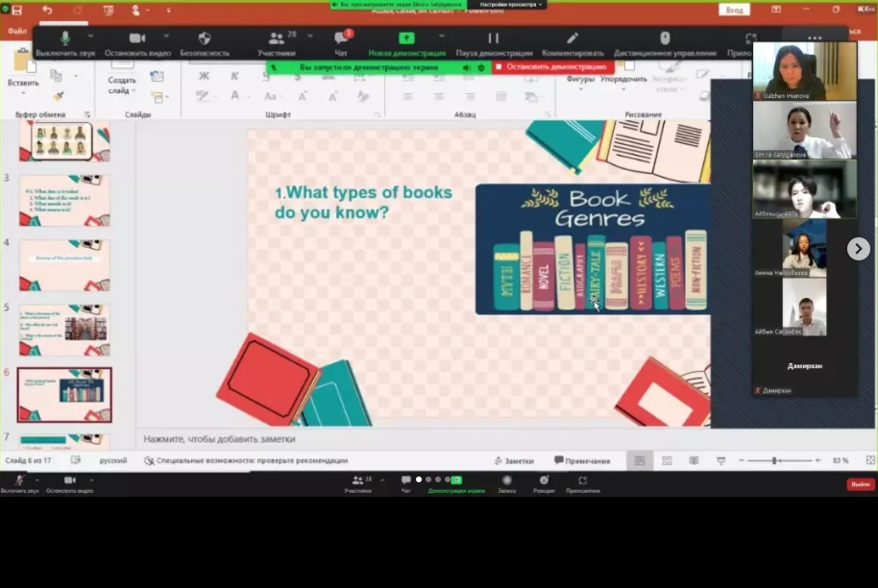Show next participants with right arrow

[x=858, y=249]
